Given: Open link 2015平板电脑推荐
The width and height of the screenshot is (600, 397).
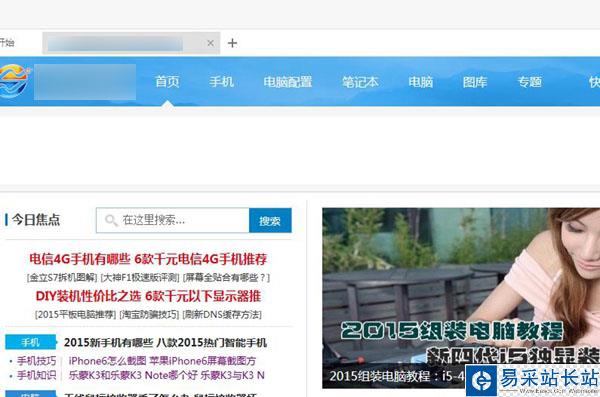Looking at the screenshot, I should point(75,314).
